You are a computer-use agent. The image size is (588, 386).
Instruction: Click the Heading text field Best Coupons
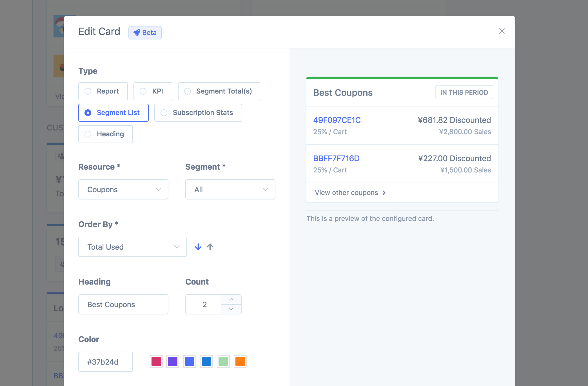point(123,304)
